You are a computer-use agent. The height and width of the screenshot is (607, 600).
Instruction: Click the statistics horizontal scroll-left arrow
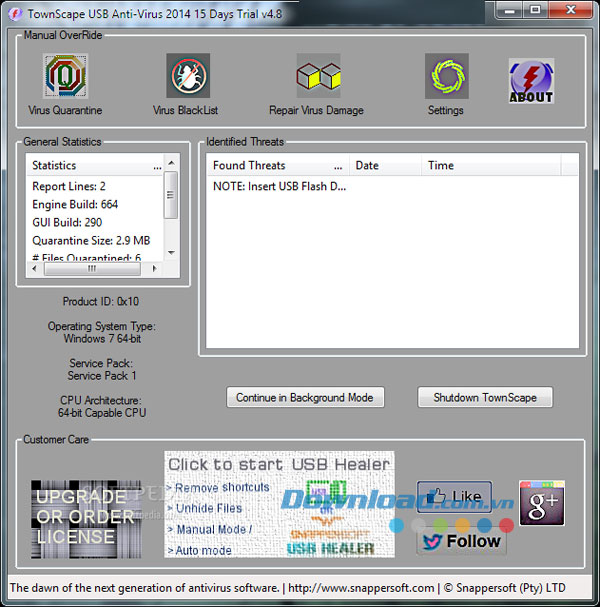[34, 268]
